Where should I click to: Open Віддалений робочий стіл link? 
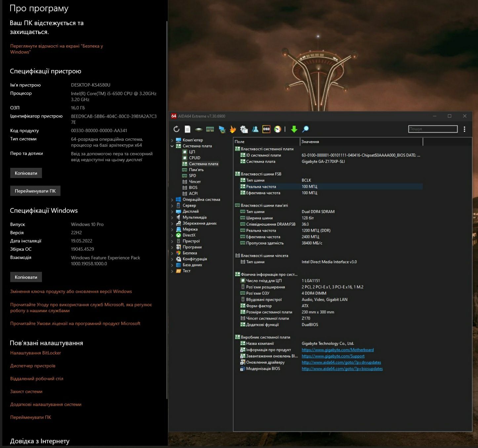pyautogui.click(x=37, y=379)
